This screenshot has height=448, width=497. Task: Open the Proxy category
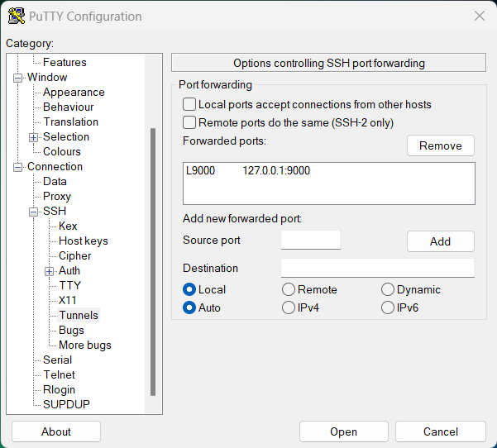pos(57,196)
